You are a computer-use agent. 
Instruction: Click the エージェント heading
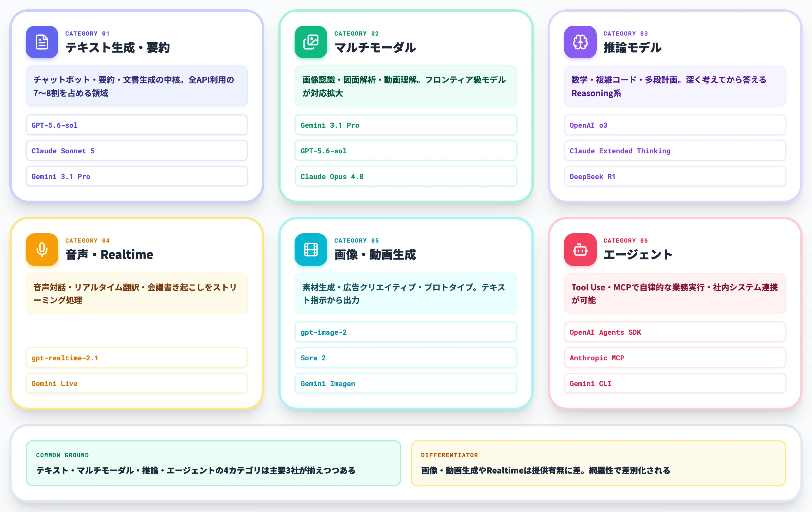[x=638, y=255]
